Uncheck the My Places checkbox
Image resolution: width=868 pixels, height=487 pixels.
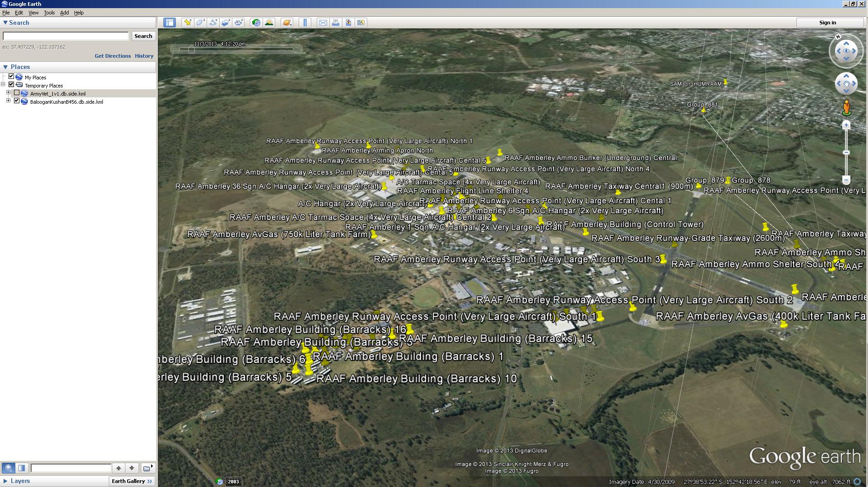coord(11,77)
